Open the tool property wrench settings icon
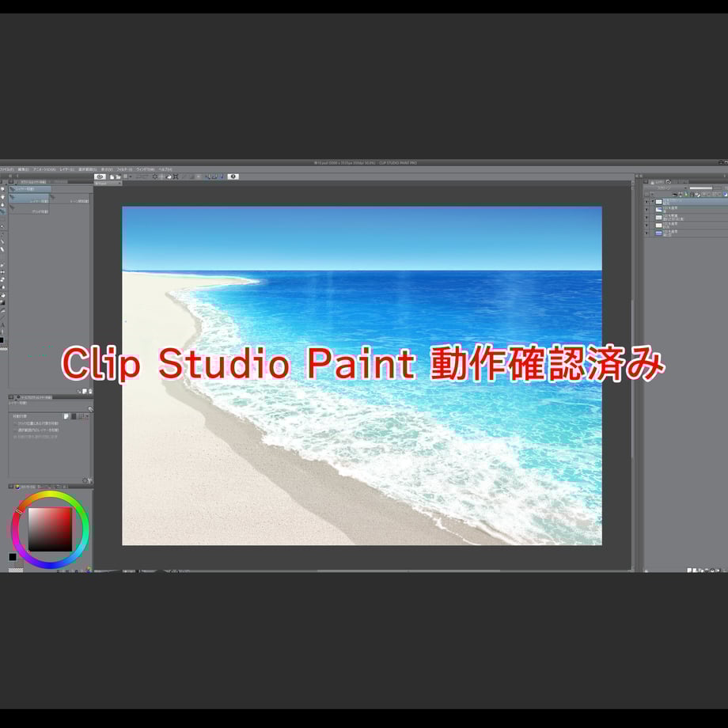Viewport: 728px width, 728px height. pos(90,480)
